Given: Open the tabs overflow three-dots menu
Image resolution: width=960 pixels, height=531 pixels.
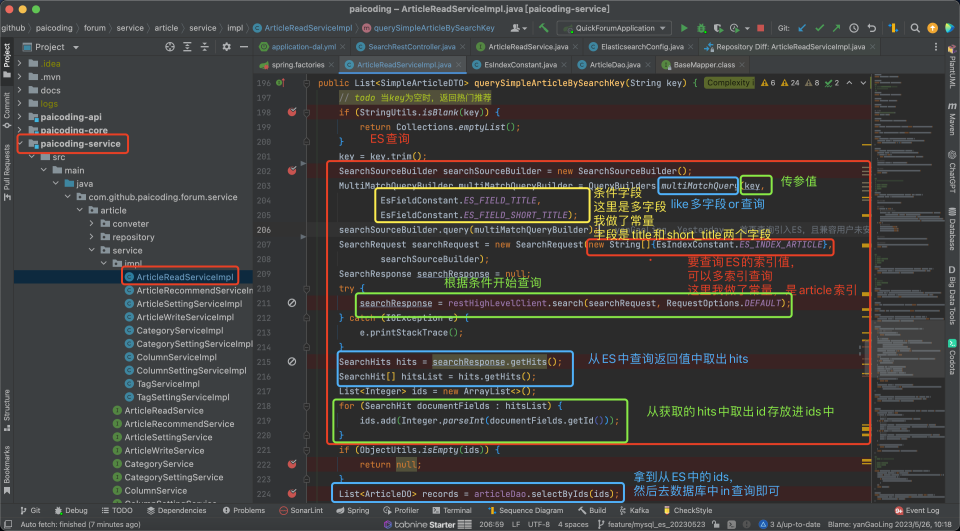Looking at the screenshot, I should tap(935, 47).
